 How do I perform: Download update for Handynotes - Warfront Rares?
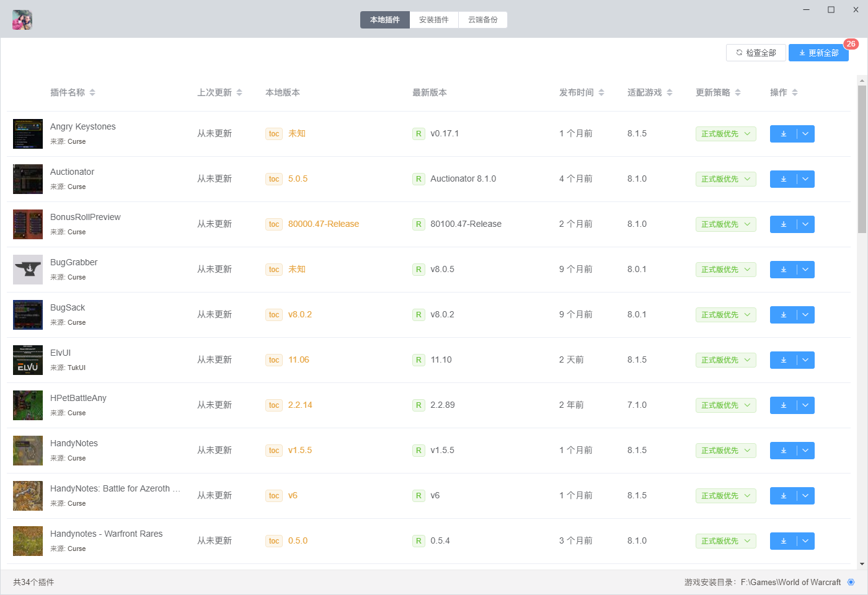pos(783,541)
